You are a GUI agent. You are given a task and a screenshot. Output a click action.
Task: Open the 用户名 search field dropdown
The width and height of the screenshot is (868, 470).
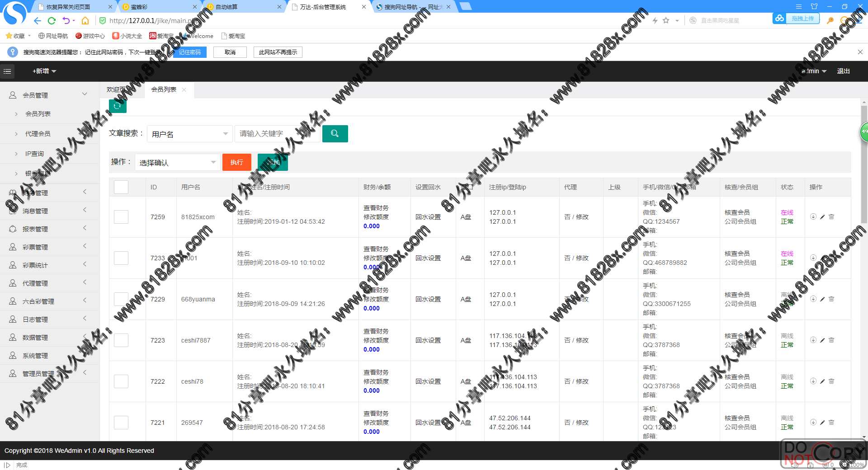(x=189, y=134)
